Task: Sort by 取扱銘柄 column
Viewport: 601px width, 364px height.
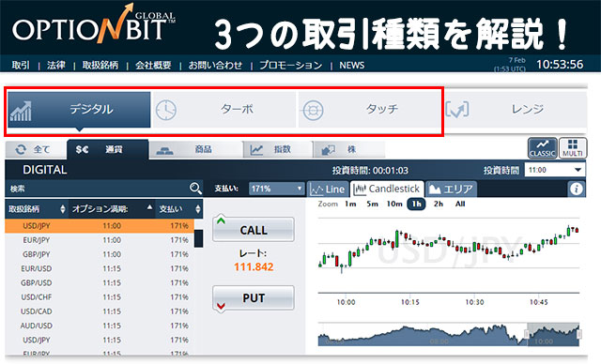Action: tap(37, 209)
